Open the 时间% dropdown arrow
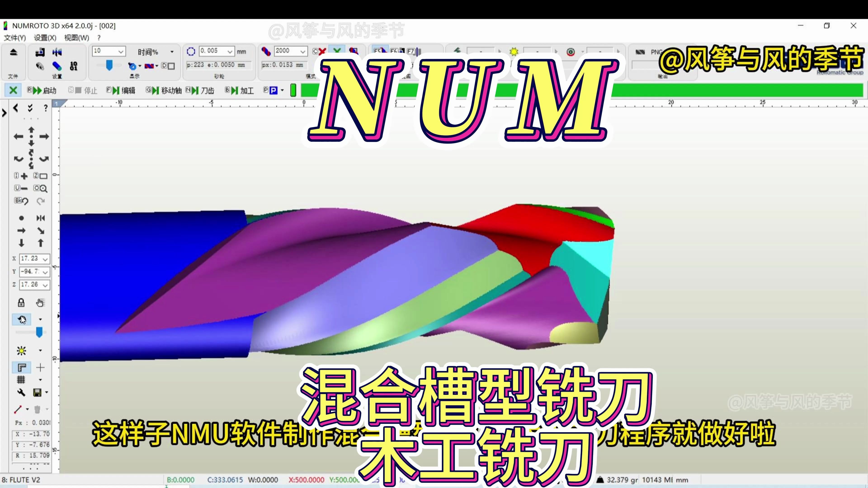 (x=172, y=52)
